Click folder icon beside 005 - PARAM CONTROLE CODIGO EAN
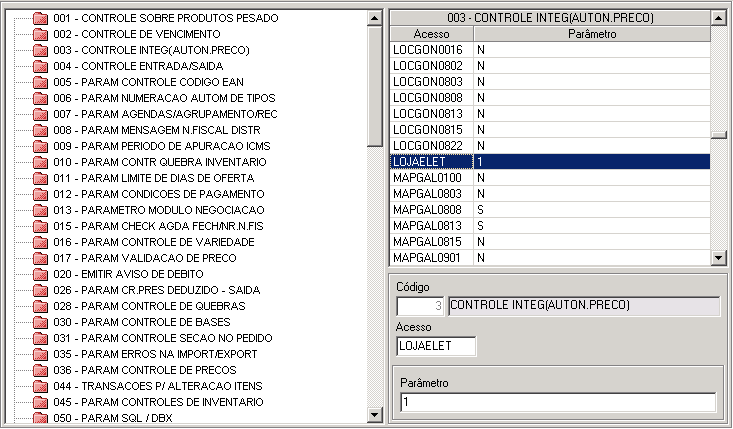 [40, 82]
